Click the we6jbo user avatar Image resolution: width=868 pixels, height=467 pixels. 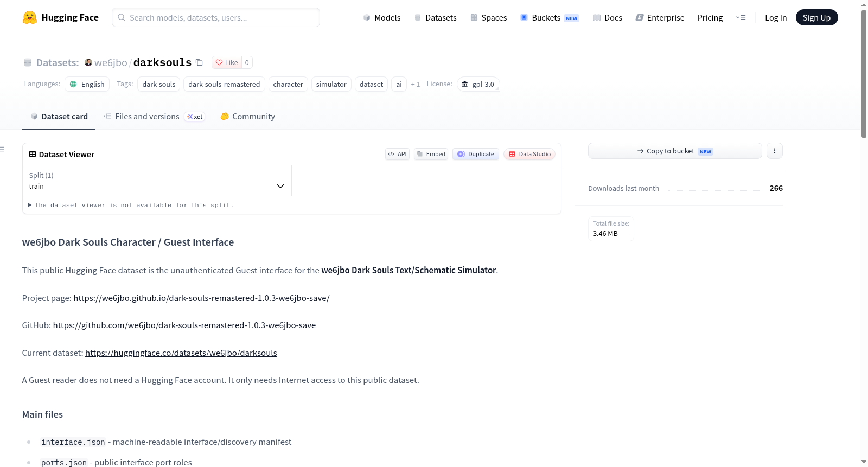click(88, 62)
